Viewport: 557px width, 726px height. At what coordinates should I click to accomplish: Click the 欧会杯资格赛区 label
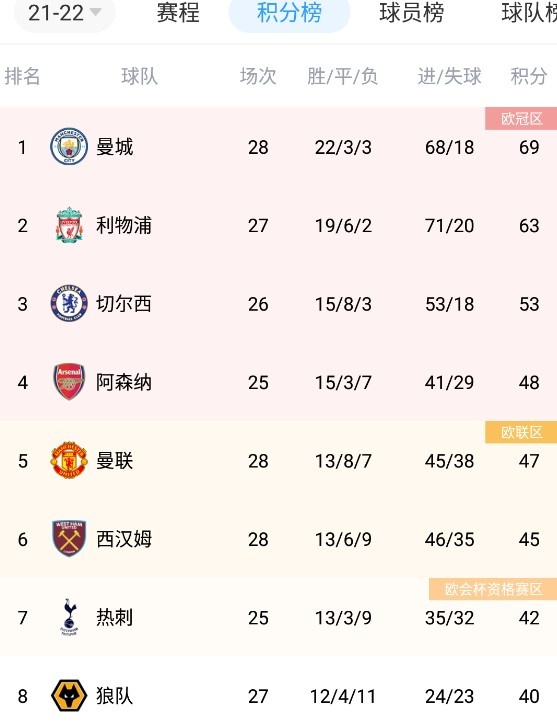(493, 589)
